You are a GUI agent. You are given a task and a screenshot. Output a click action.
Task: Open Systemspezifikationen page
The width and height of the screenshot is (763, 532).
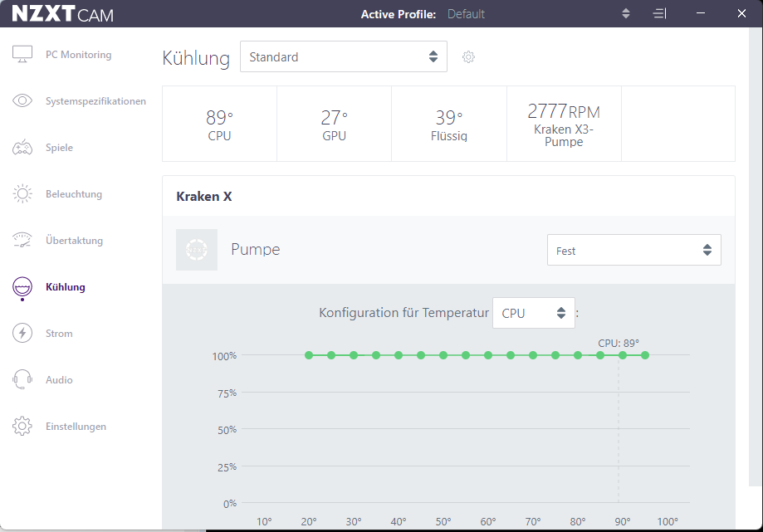point(95,101)
